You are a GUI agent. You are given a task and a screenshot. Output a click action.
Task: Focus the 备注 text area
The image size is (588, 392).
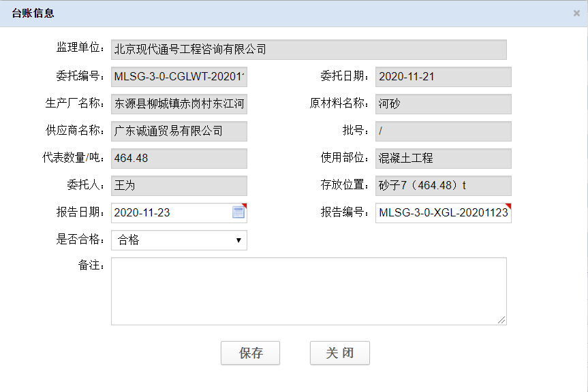click(x=309, y=291)
